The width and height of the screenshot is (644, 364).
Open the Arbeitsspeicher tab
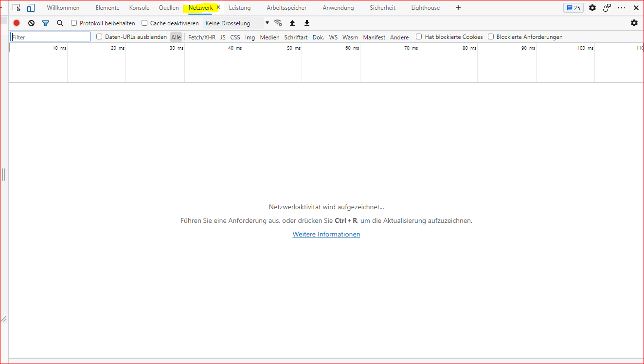(286, 8)
